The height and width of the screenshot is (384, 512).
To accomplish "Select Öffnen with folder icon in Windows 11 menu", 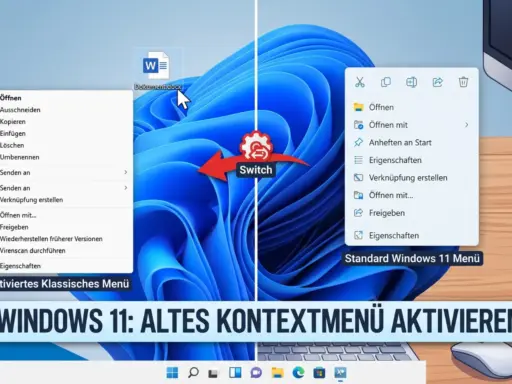I will pos(412,107).
